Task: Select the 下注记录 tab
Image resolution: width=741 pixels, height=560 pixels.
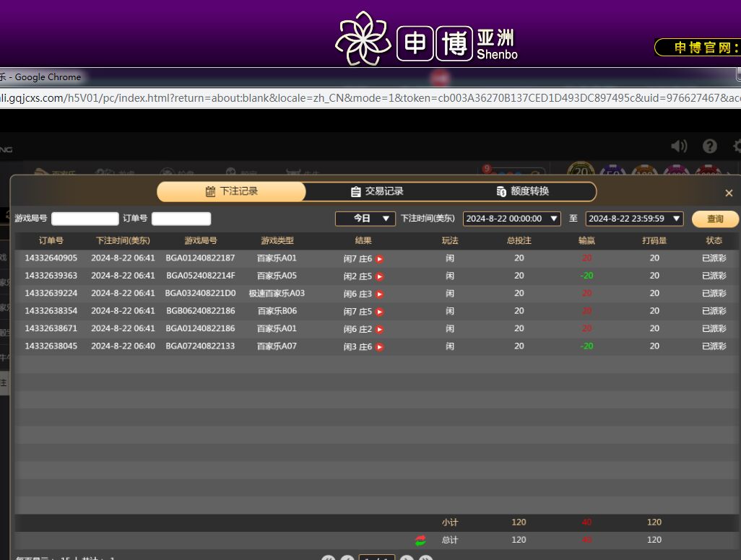Action: point(231,191)
